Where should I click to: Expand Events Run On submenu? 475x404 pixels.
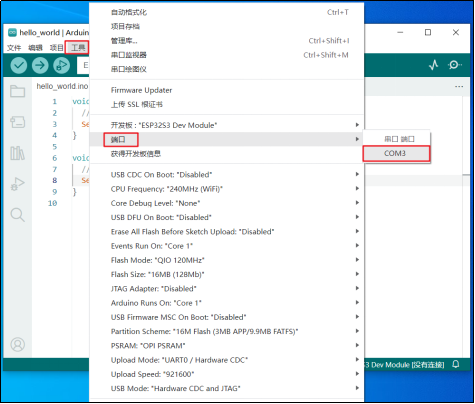(x=227, y=246)
